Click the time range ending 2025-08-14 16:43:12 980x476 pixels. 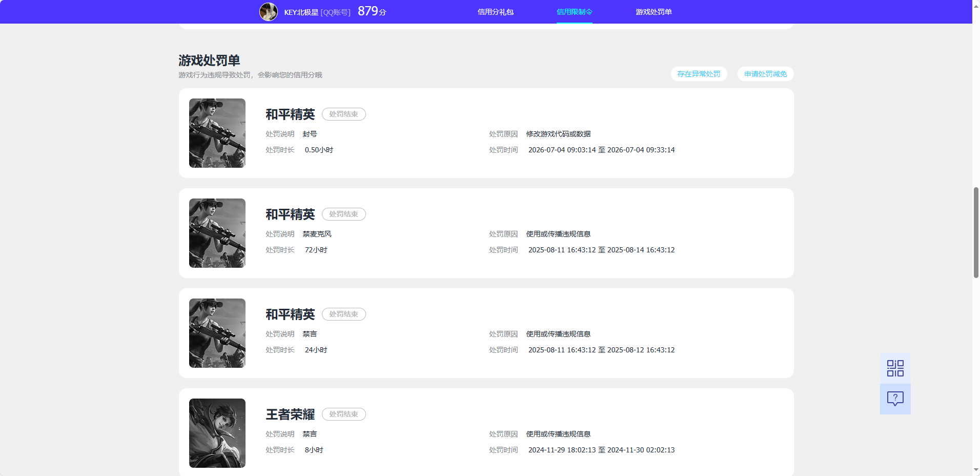601,250
